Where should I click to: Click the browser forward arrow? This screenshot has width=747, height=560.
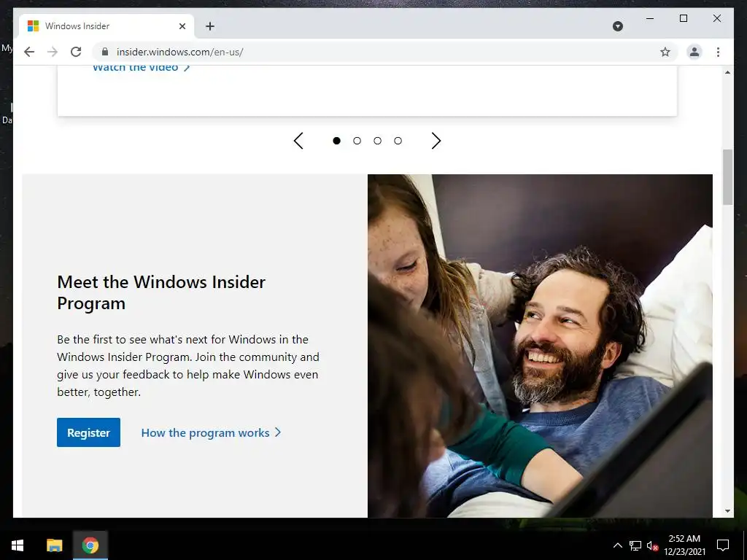click(x=53, y=52)
